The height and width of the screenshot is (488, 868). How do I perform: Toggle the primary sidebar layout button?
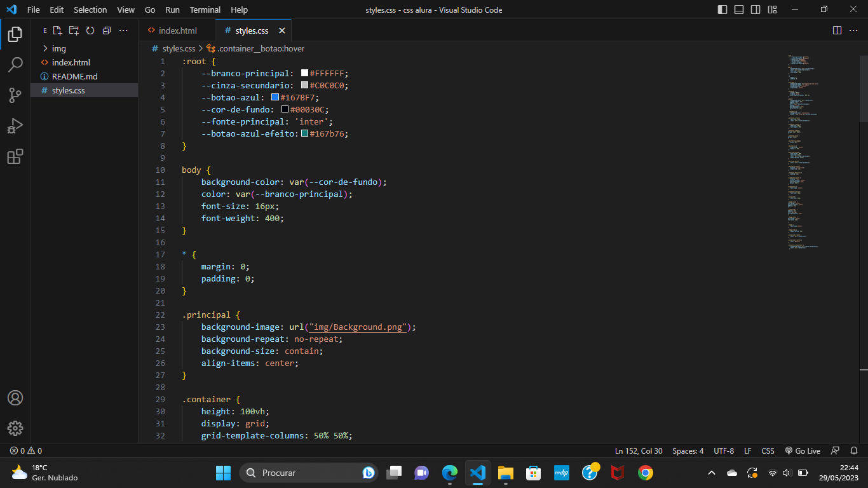(722, 10)
